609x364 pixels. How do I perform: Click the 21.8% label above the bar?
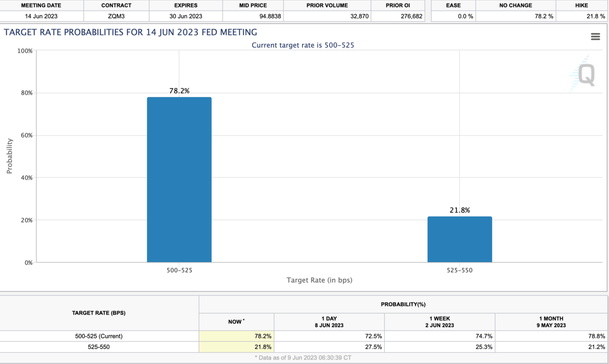tap(460, 210)
